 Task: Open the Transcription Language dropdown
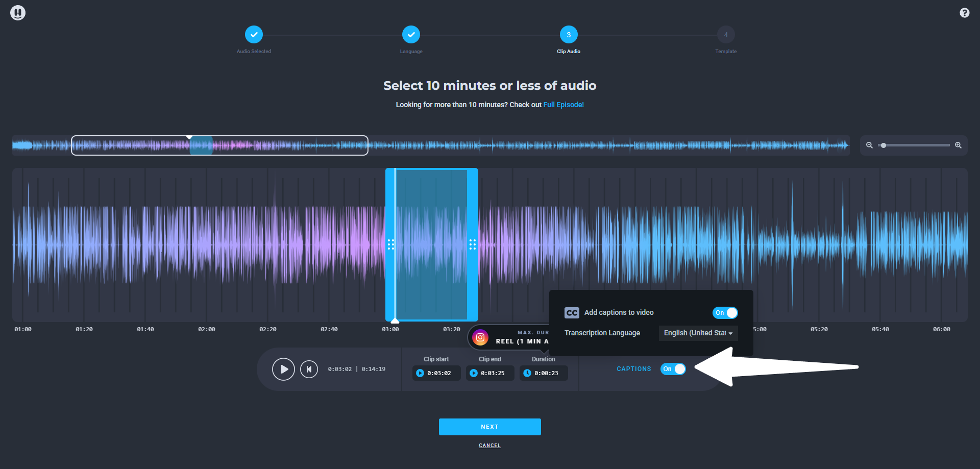pos(698,333)
